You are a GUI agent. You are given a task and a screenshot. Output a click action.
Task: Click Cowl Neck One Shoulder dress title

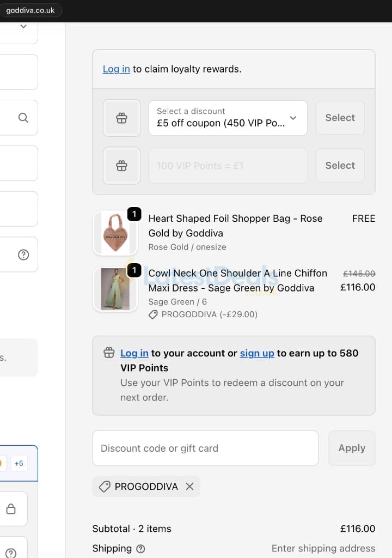(x=237, y=281)
